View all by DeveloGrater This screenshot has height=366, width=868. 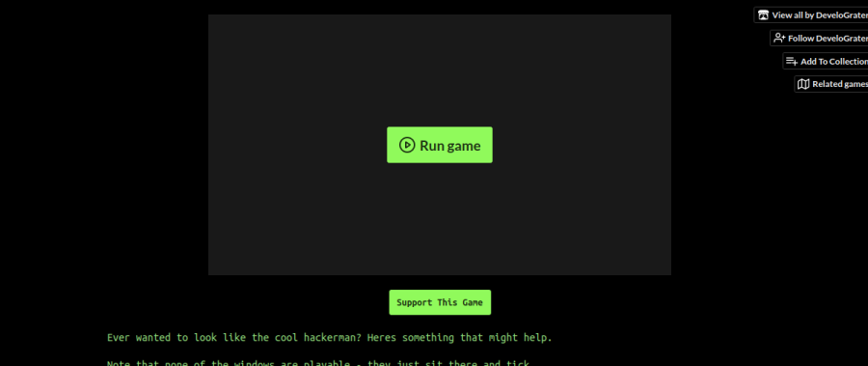coord(811,15)
